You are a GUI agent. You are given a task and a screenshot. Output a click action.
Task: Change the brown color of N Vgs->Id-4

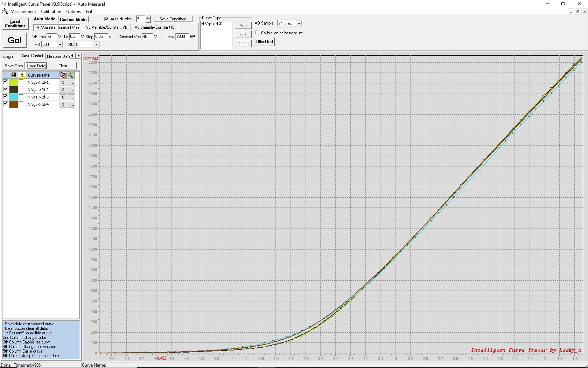tap(14, 104)
